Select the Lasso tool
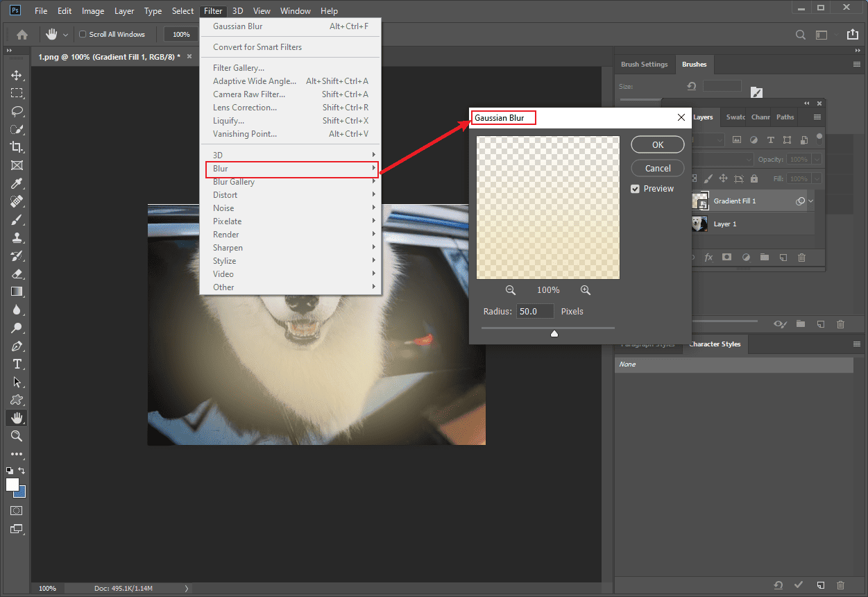This screenshot has height=597, width=868. click(15, 111)
